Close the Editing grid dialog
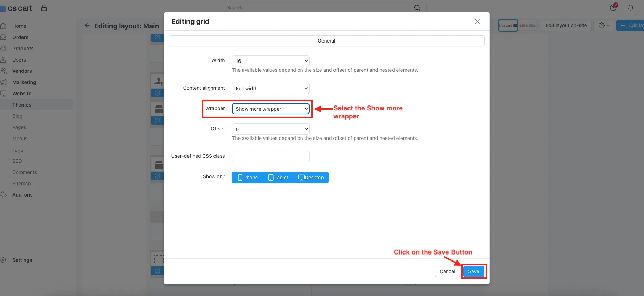Screen dimensions: 644x296 [477, 21]
